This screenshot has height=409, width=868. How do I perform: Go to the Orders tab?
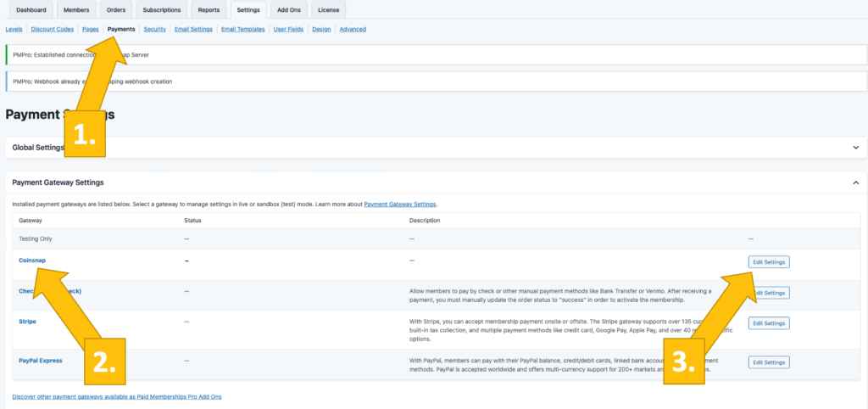point(116,10)
